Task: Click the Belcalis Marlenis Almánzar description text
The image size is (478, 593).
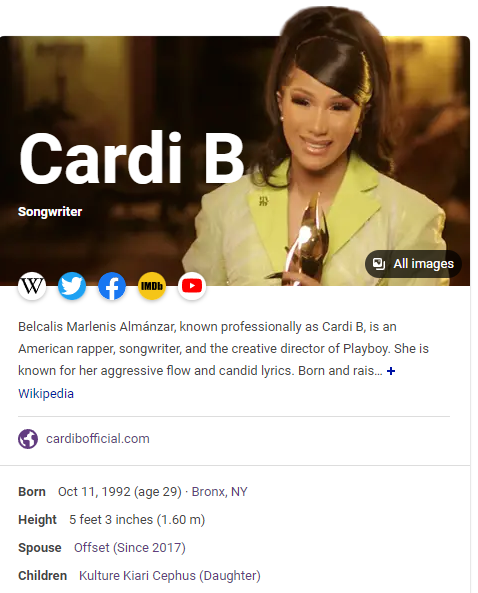Action: point(223,348)
